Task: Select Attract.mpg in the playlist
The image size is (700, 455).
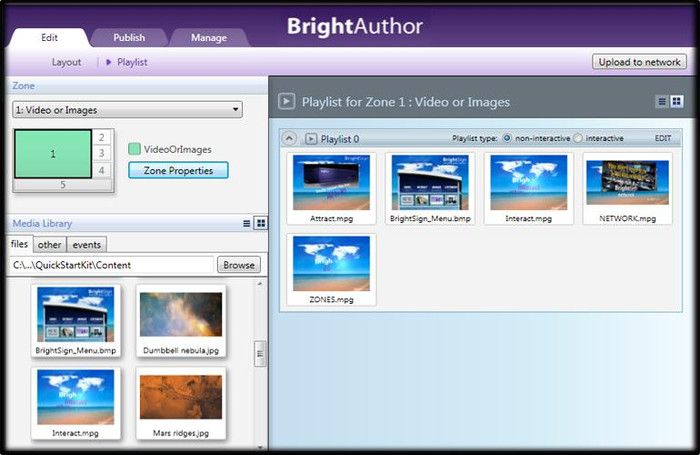Action: click(x=331, y=188)
